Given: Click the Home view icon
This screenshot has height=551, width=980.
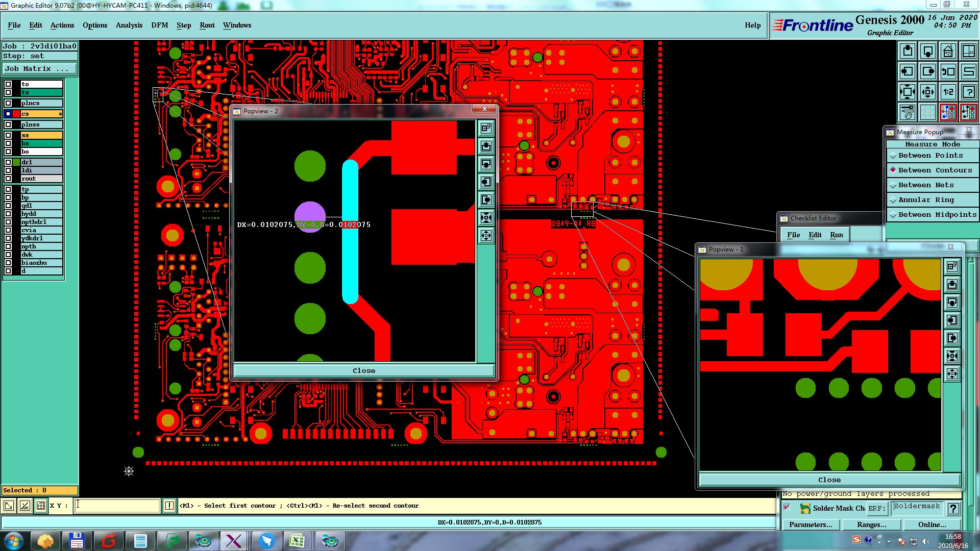Looking at the screenshot, I should coord(948,51).
